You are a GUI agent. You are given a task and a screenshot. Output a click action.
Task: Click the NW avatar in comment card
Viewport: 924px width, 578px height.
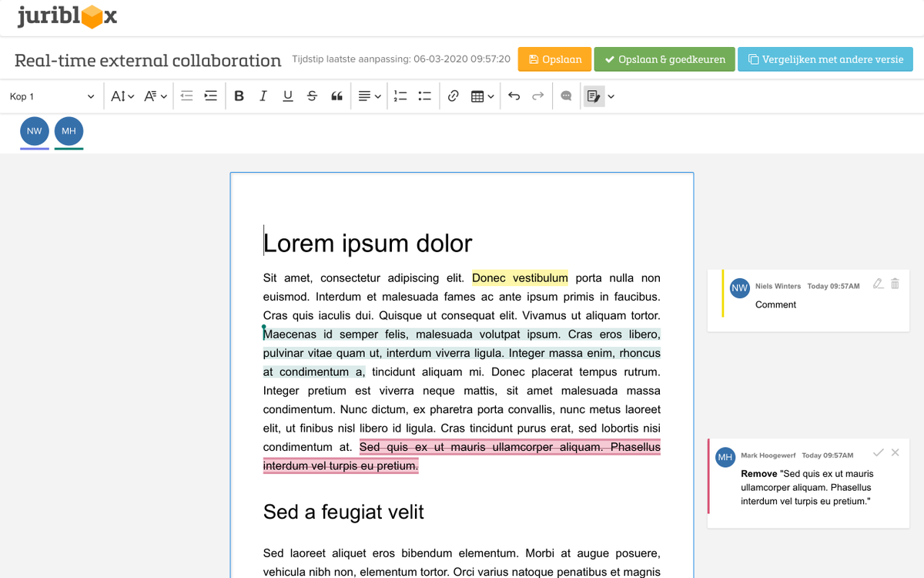point(740,288)
